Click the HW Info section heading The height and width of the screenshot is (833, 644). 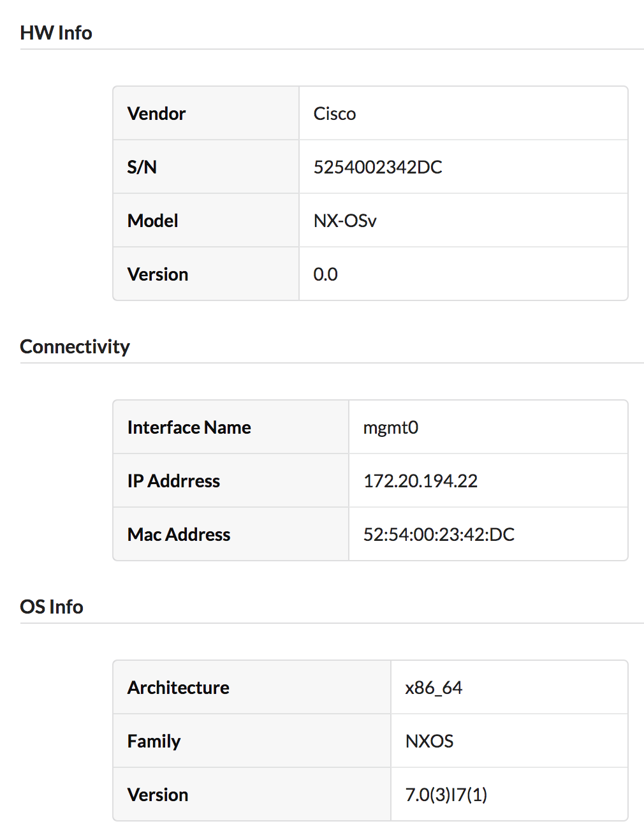pyautogui.click(x=56, y=33)
